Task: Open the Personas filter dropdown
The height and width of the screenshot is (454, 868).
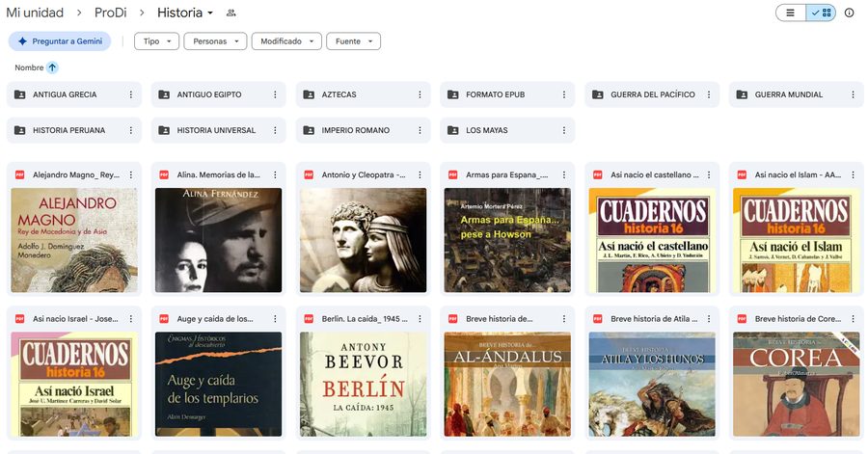Action: (215, 40)
